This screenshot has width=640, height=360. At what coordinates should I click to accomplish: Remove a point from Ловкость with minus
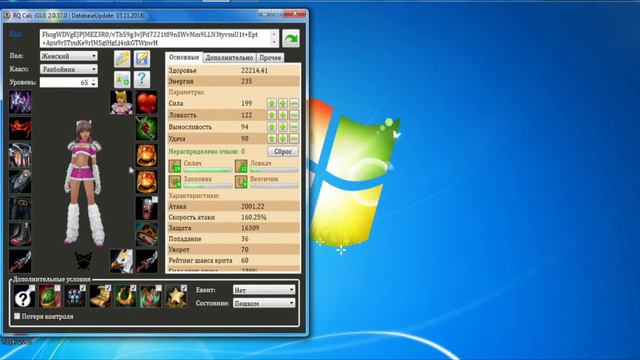pos(294,115)
